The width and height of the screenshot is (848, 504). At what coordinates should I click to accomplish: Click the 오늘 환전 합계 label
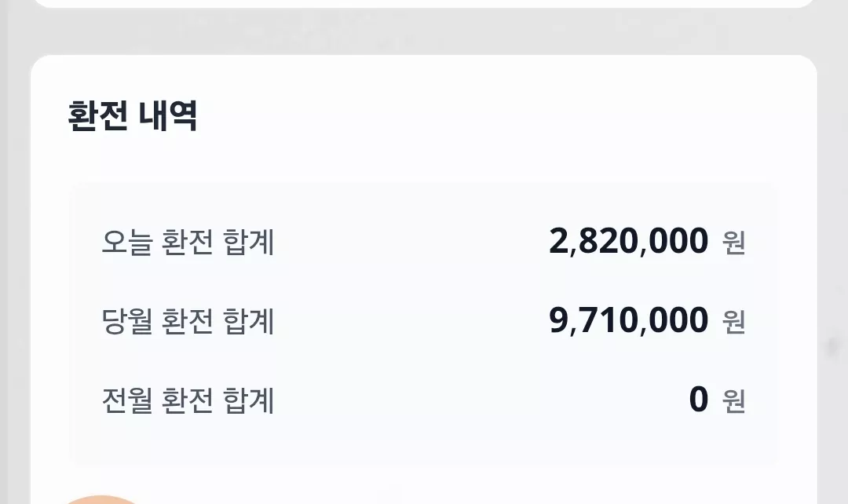pyautogui.click(x=188, y=242)
